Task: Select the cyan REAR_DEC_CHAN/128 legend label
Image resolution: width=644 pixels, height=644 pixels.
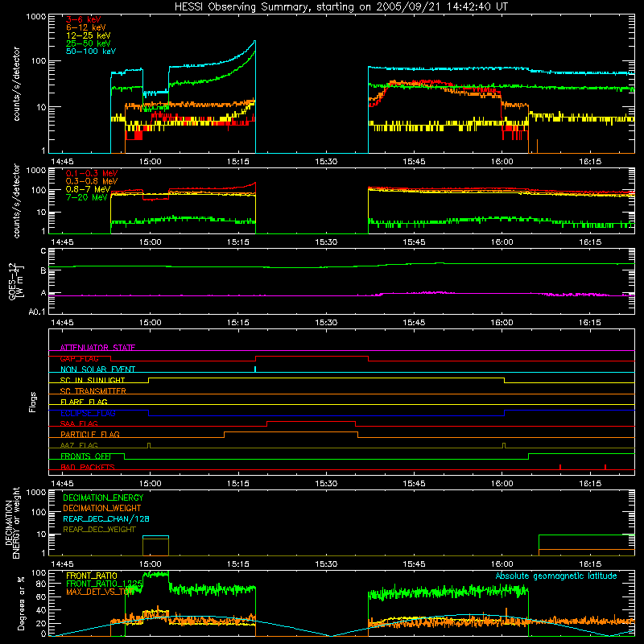Action: point(106,518)
